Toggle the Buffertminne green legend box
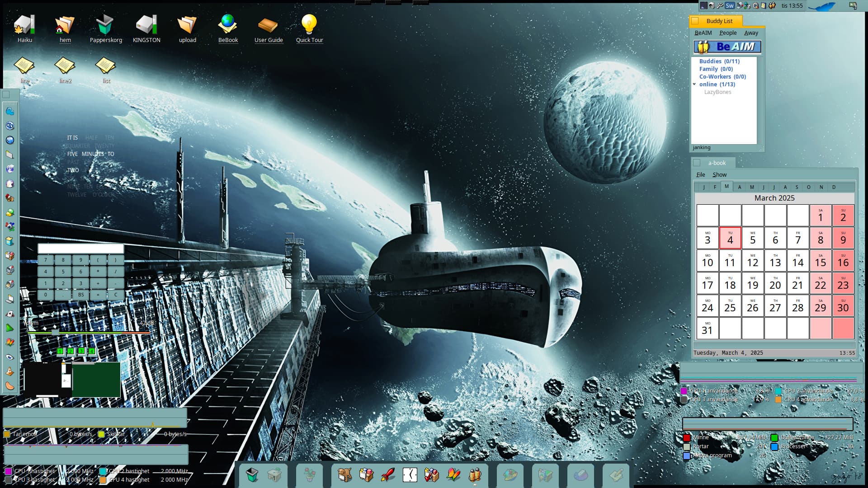The image size is (868, 488). coord(774,437)
